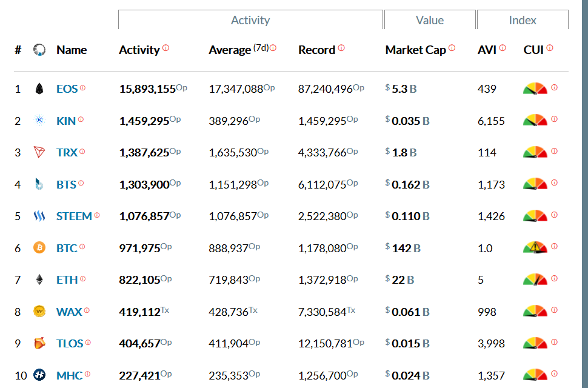Sort by the Average (7d) column header
Screen dimensions: 588x388
point(238,50)
